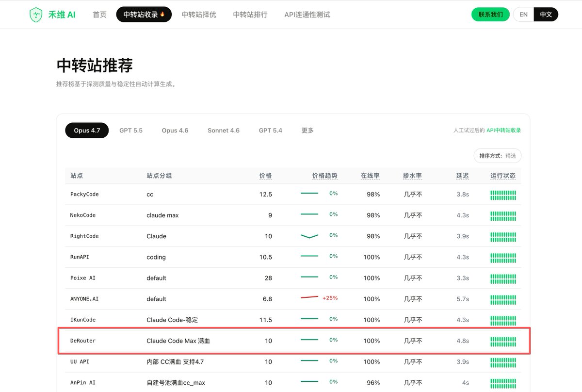This screenshot has width=582, height=392.
Task: Click Poixe AI's green status bars
Action: pyautogui.click(x=503, y=279)
